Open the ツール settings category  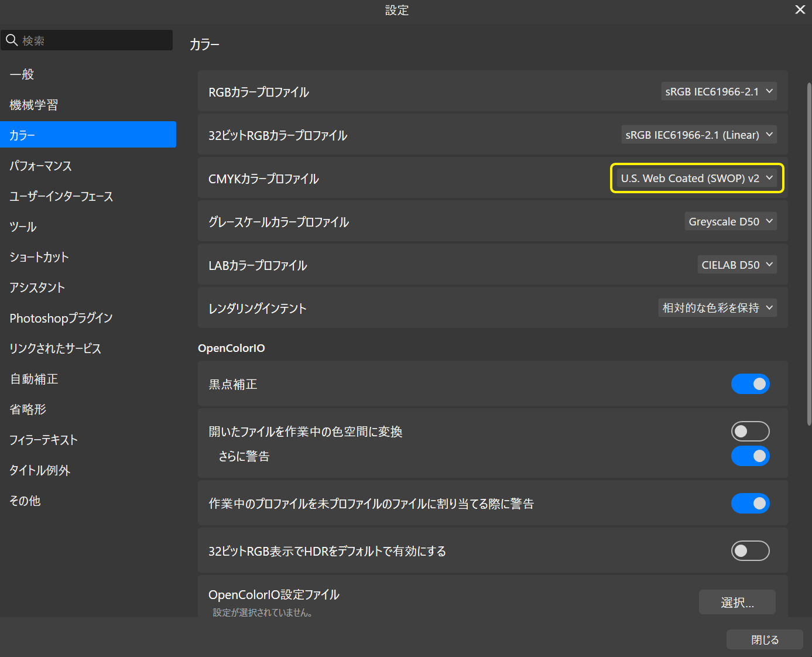tap(88, 227)
